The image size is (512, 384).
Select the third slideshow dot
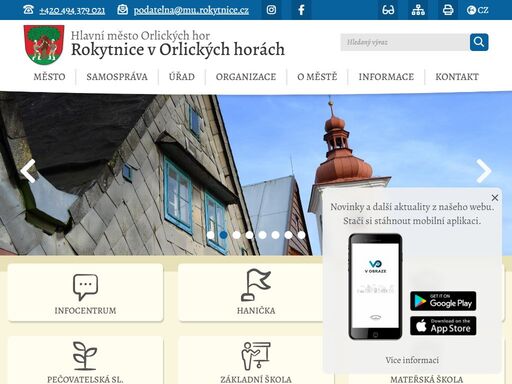[x=237, y=235]
